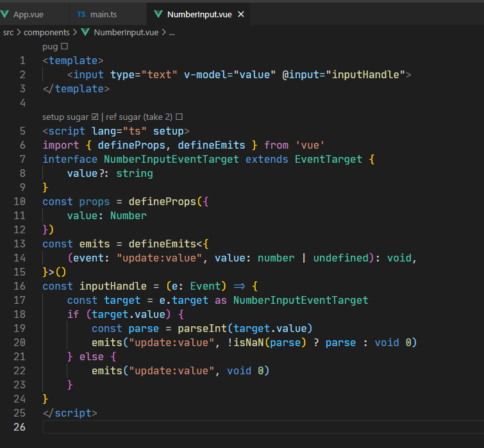
Task: Click emits call on line 22
Action: pos(107,371)
